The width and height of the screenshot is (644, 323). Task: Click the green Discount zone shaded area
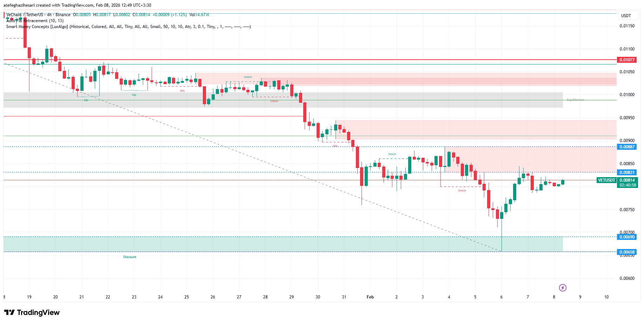(x=281, y=244)
